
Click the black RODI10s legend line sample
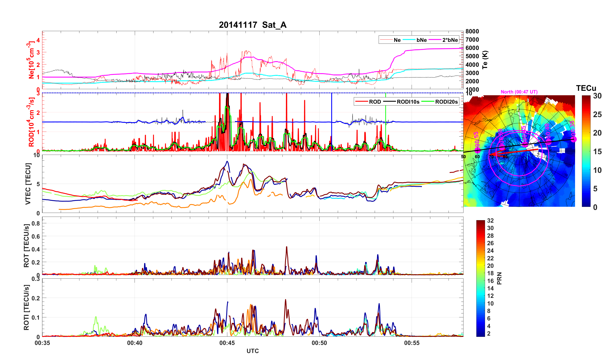click(389, 102)
